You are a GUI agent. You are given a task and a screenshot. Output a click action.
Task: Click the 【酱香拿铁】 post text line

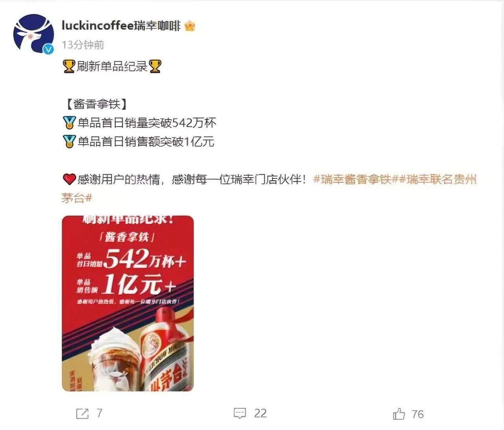[x=95, y=104]
